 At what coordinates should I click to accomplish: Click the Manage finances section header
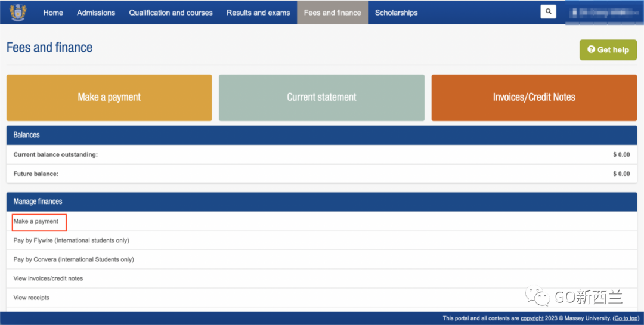[321, 202]
